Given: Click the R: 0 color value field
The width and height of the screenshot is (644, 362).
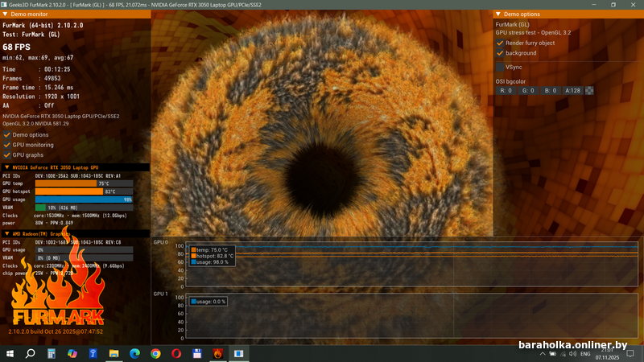Looking at the screenshot, I should pyautogui.click(x=506, y=91).
